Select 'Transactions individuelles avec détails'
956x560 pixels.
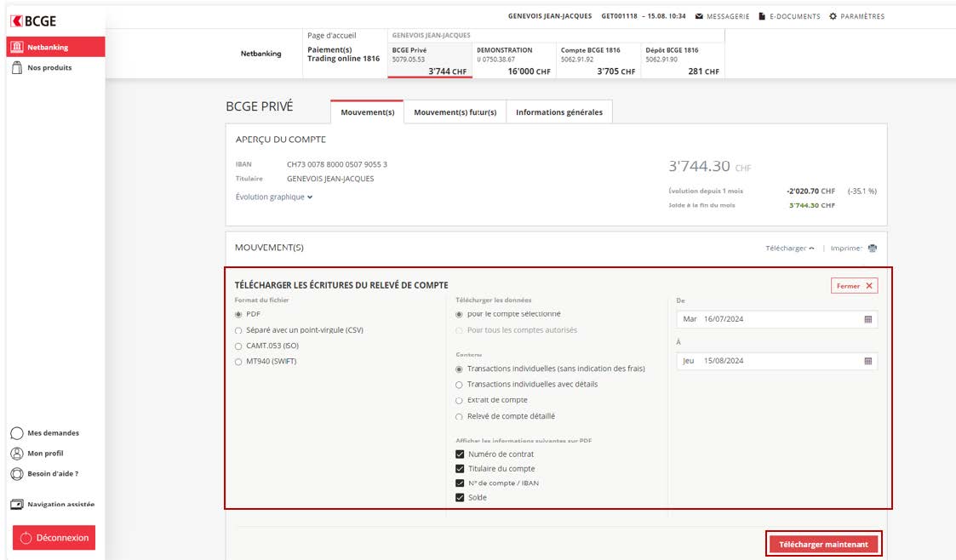pos(459,385)
